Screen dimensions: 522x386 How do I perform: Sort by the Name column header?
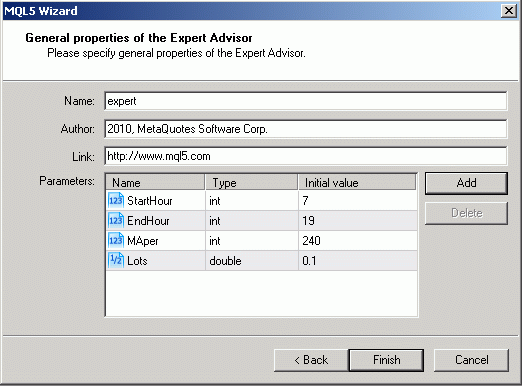(x=155, y=183)
